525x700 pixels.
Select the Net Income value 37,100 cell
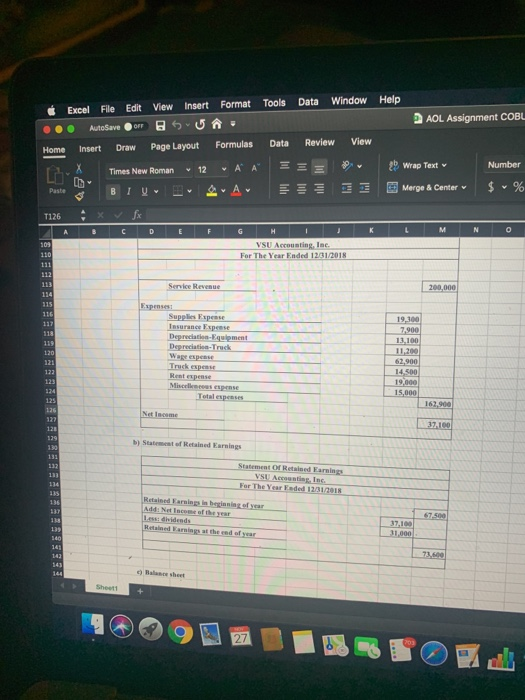tap(434, 424)
